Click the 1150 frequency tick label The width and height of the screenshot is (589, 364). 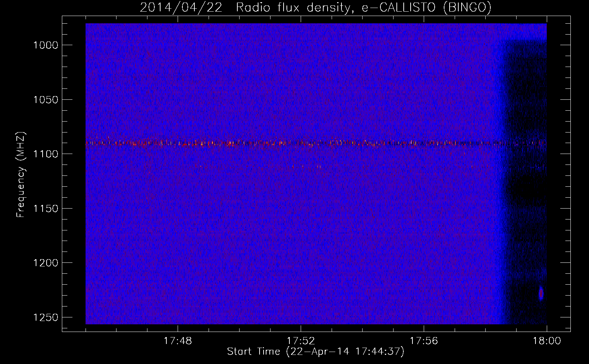coord(46,209)
